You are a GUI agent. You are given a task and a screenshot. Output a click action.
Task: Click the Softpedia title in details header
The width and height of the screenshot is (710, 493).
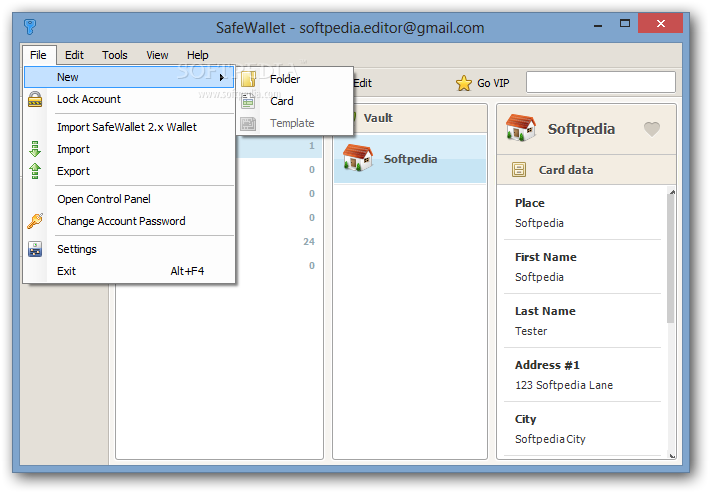coord(581,129)
